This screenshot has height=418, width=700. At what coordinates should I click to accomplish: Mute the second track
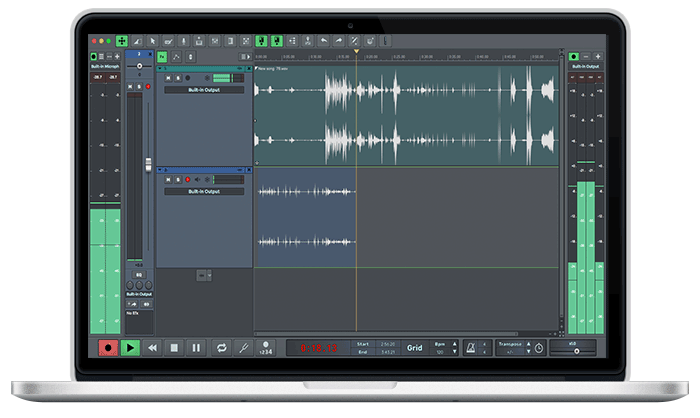coord(167,180)
